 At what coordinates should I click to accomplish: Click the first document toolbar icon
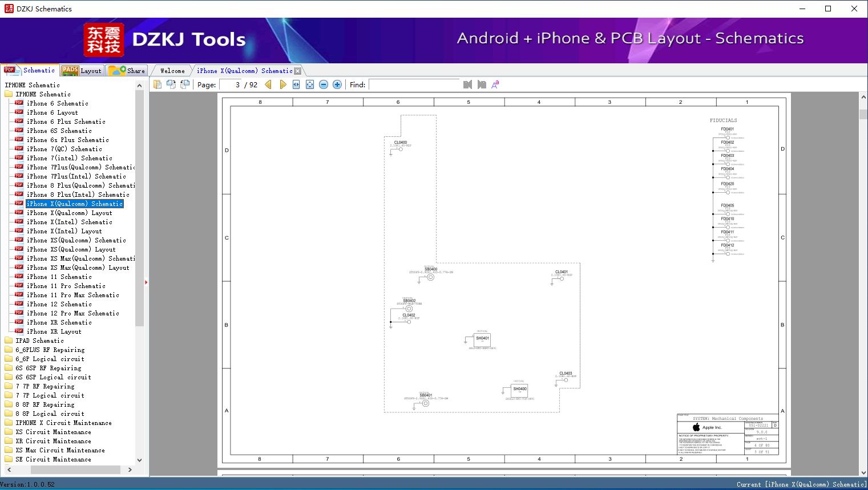tap(158, 84)
